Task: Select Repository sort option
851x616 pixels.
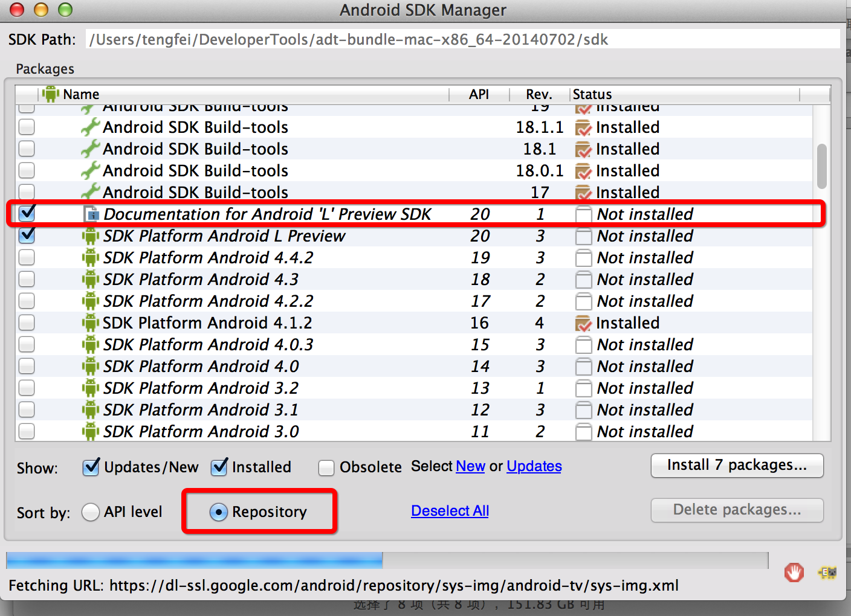Action: click(x=219, y=512)
